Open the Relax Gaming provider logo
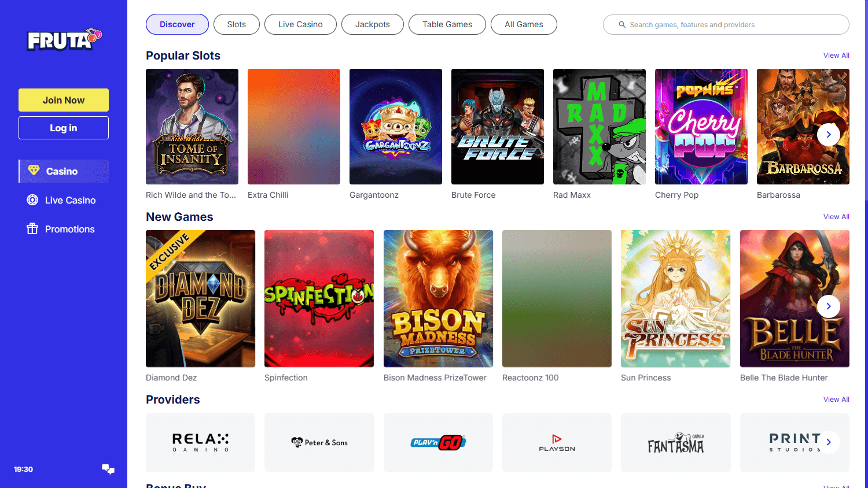The image size is (868, 488). [200, 442]
